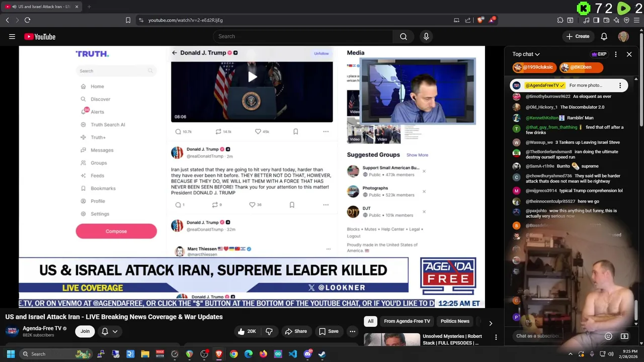Expand notification options chevron beside bell
Viewport: 644px width, 362px height.
tap(115, 331)
